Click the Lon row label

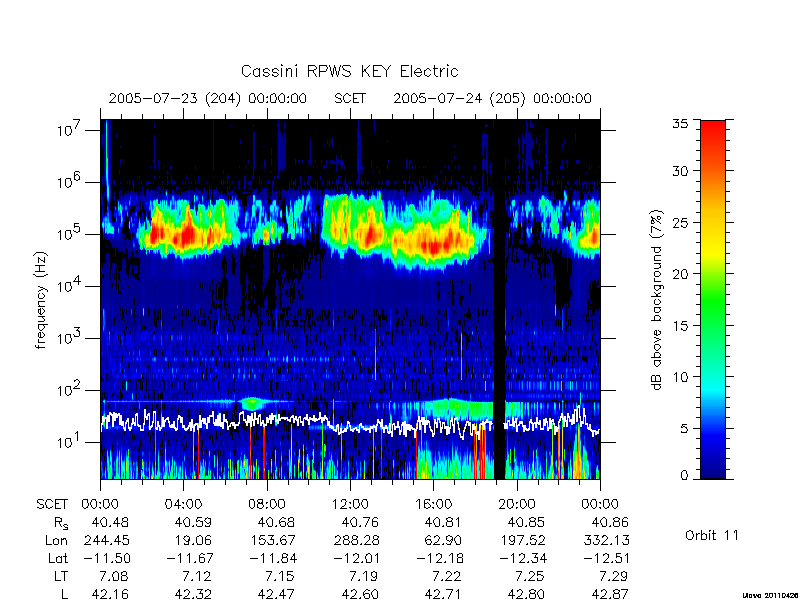point(57,540)
